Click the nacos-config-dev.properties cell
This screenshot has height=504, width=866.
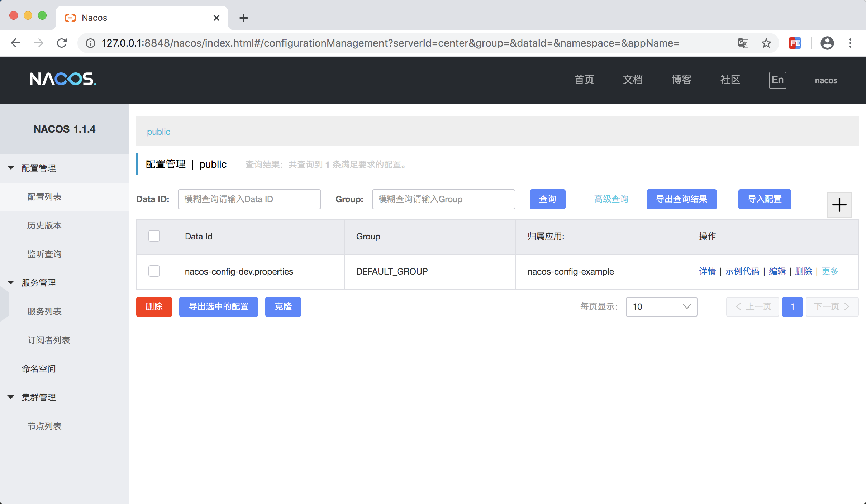click(259, 272)
